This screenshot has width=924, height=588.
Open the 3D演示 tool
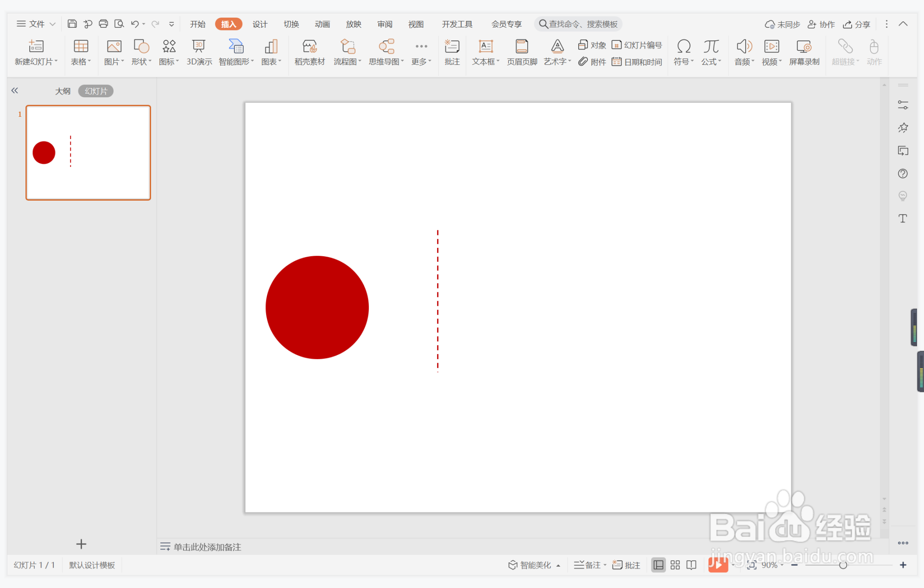coord(199,52)
